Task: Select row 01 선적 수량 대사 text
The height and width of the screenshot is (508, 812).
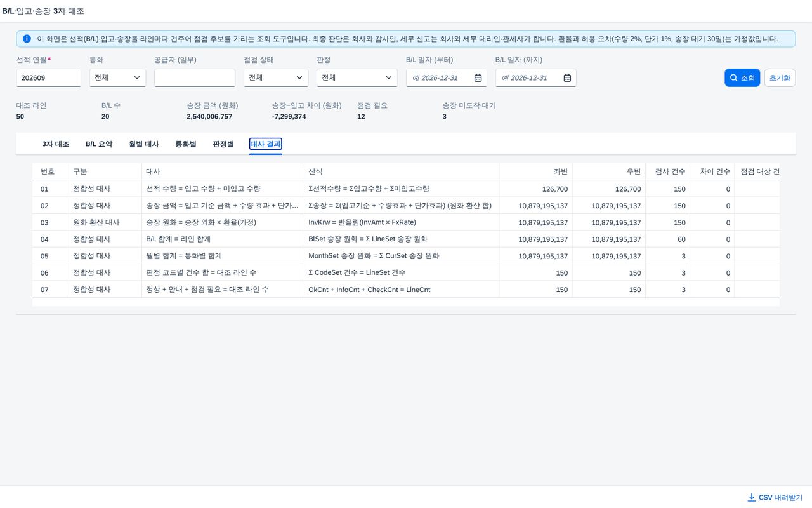Action: (203, 189)
